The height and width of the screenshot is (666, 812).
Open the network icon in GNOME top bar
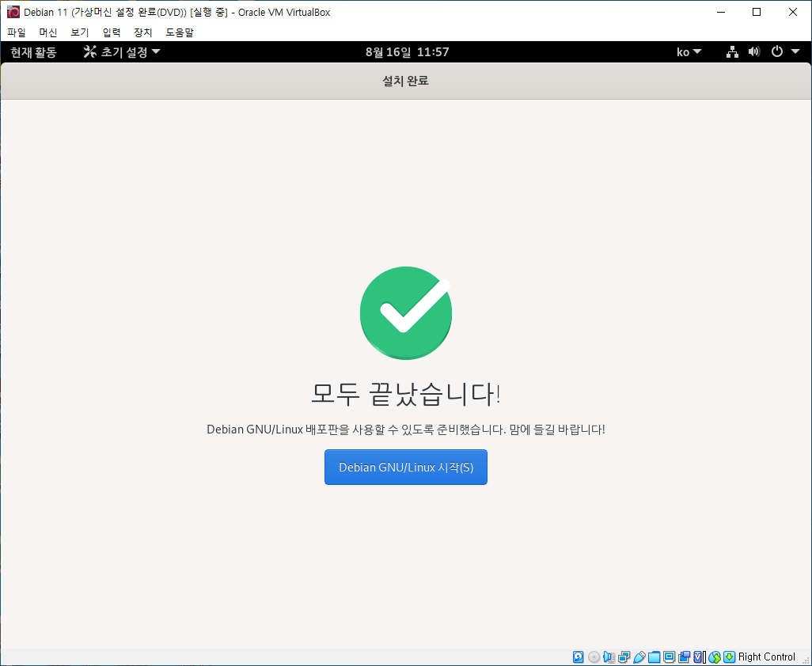click(x=732, y=51)
